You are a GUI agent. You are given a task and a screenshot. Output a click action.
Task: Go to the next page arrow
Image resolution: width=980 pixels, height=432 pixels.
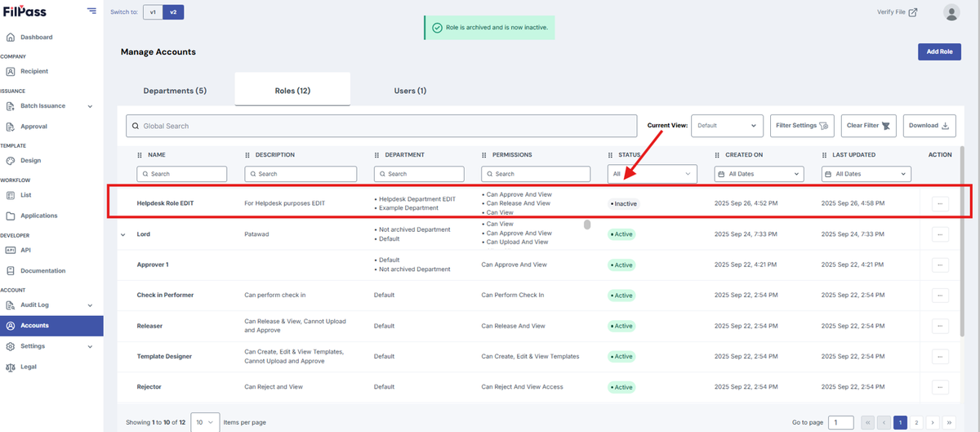tap(933, 422)
